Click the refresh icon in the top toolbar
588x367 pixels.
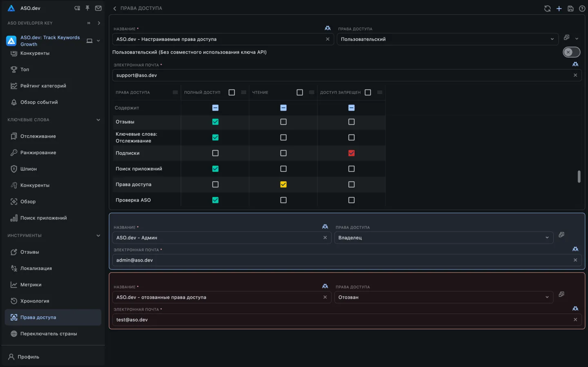point(547,8)
